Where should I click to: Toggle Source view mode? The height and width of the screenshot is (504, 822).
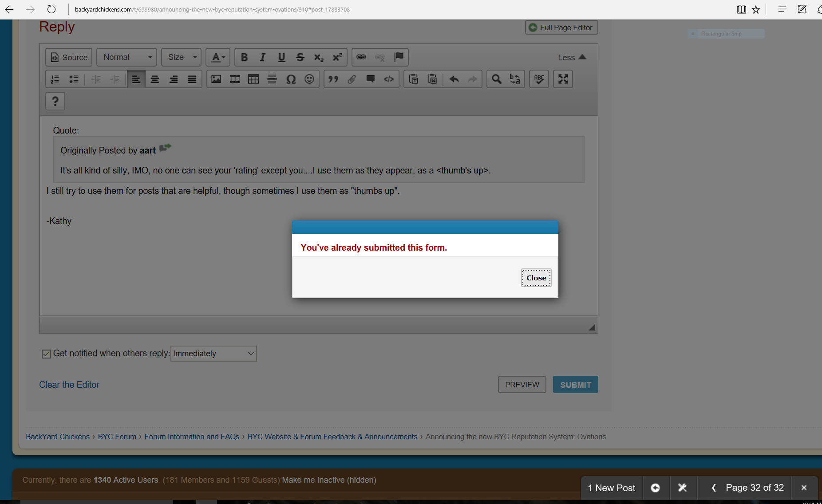69,57
